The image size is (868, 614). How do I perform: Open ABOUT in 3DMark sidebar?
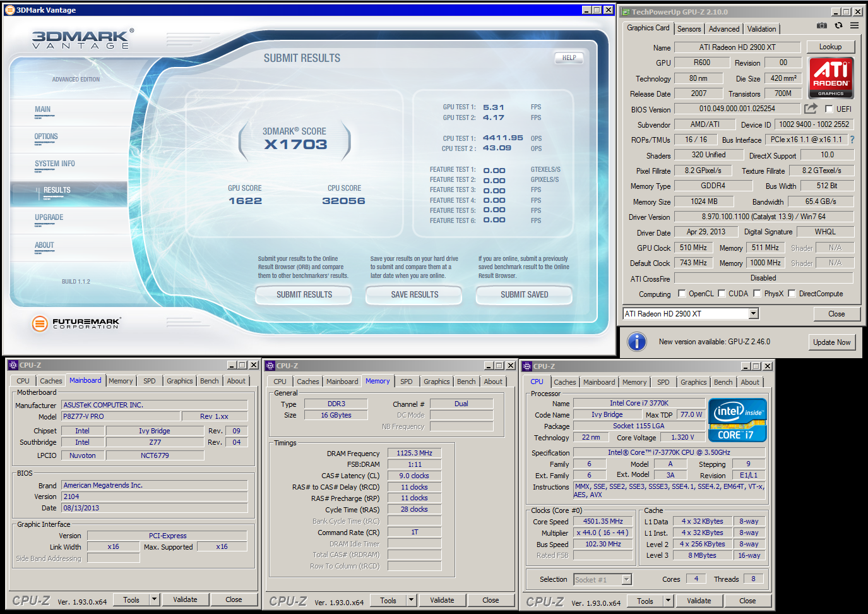[44, 246]
